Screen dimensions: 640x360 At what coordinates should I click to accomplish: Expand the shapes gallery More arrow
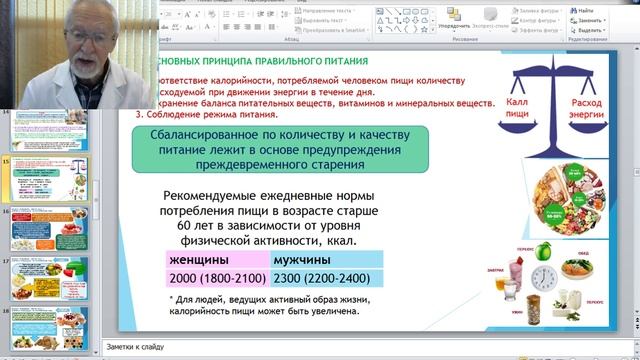433,29
